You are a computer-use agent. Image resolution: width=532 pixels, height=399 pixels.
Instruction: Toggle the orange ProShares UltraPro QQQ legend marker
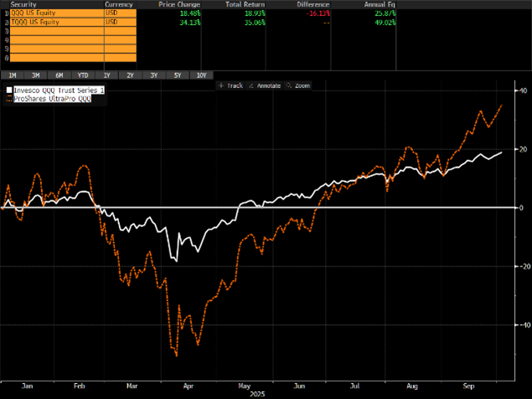coord(9,98)
